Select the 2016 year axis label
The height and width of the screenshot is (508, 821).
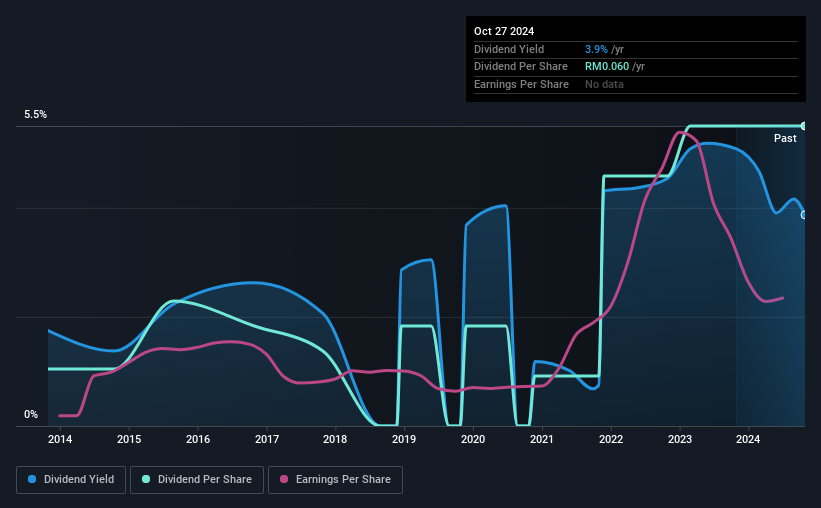(198, 439)
